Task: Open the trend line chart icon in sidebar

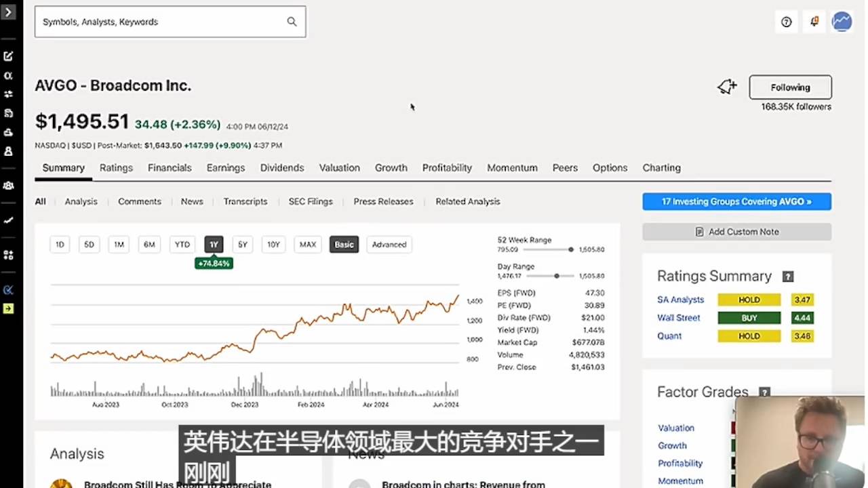Action: [8, 220]
